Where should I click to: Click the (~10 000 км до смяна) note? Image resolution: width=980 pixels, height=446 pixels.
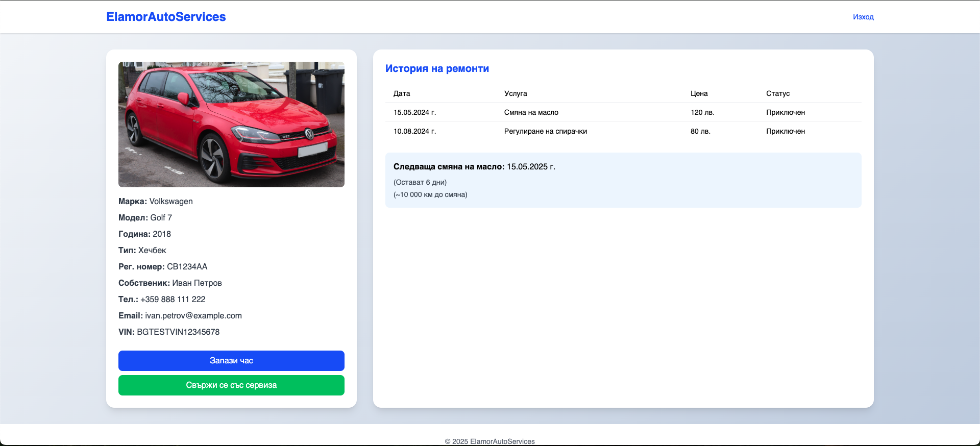click(430, 194)
